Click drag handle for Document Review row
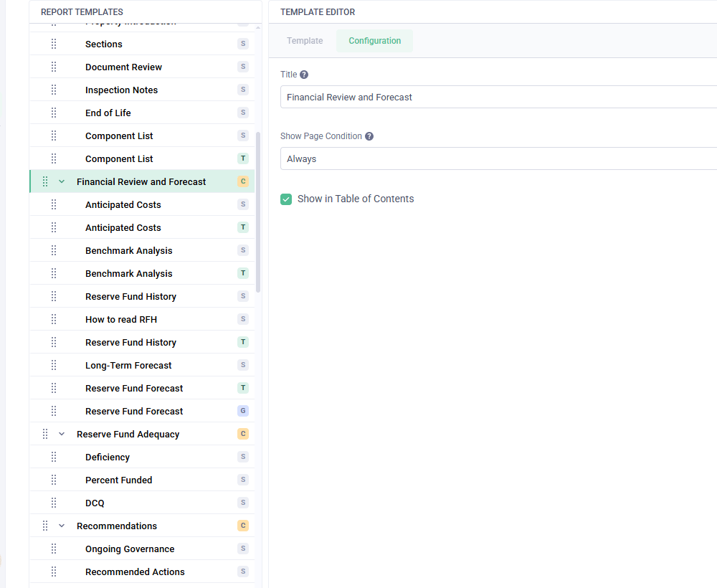717x588 pixels. point(54,67)
